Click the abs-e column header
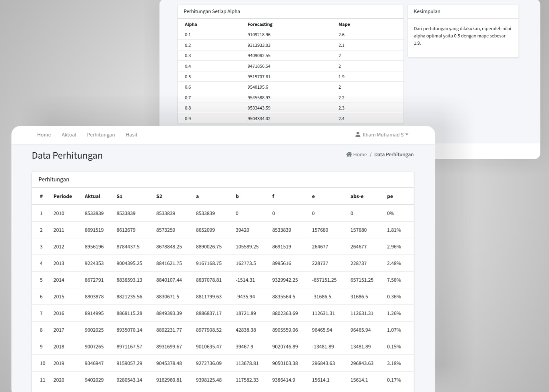Image resolution: width=549 pixels, height=392 pixels. coord(357,196)
